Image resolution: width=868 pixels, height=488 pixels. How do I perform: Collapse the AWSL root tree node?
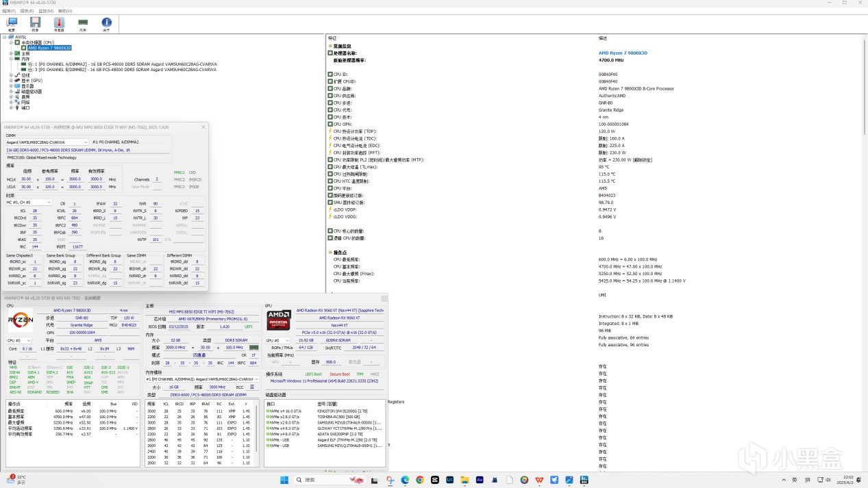[x=4, y=37]
